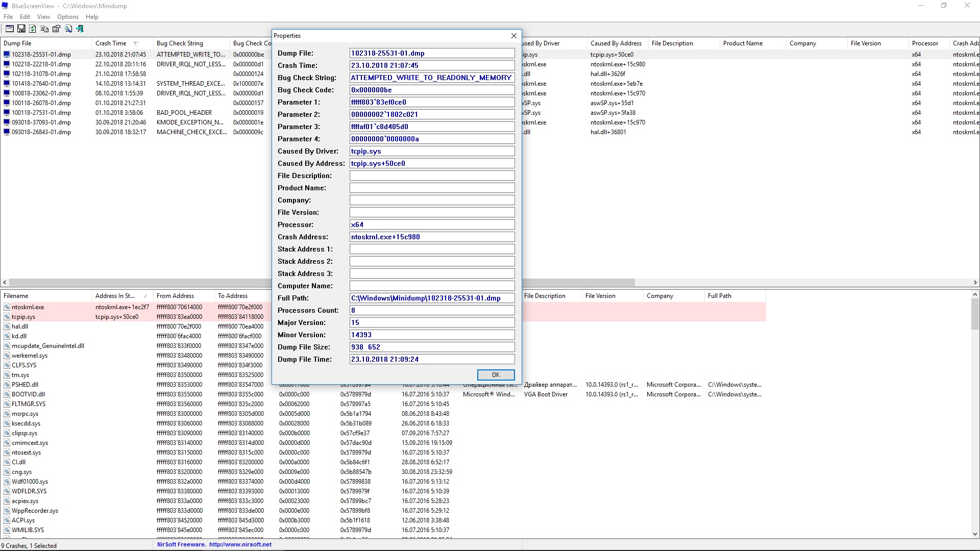Open the Options menu
980x551 pixels.
pos(67,17)
